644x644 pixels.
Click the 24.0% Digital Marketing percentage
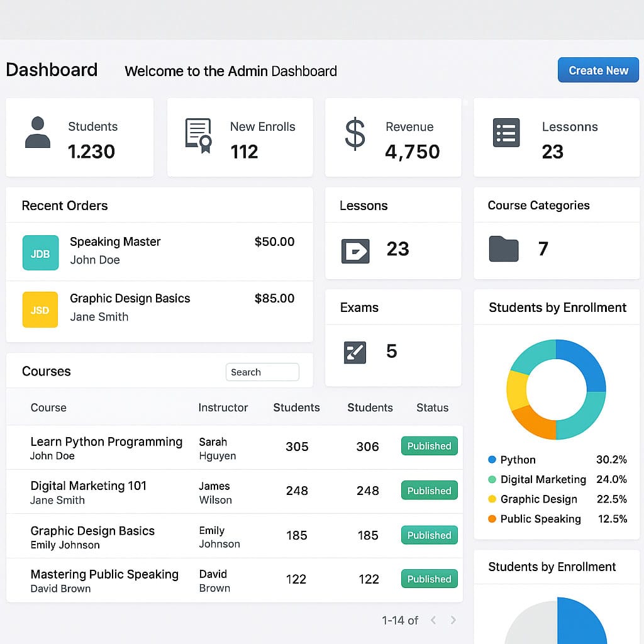[x=611, y=479]
